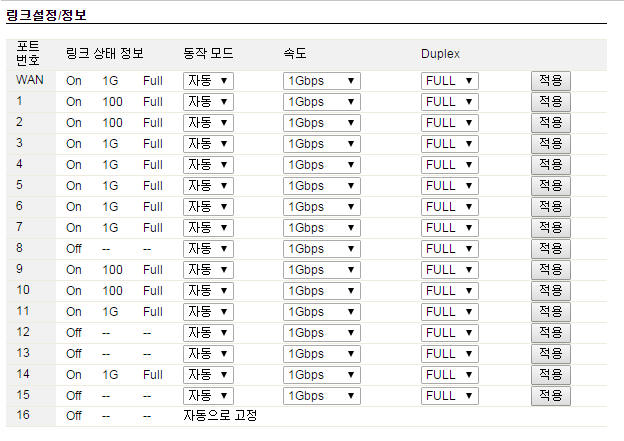Apply settings for port 9
This screenshot has width=624, height=441.
point(551,270)
